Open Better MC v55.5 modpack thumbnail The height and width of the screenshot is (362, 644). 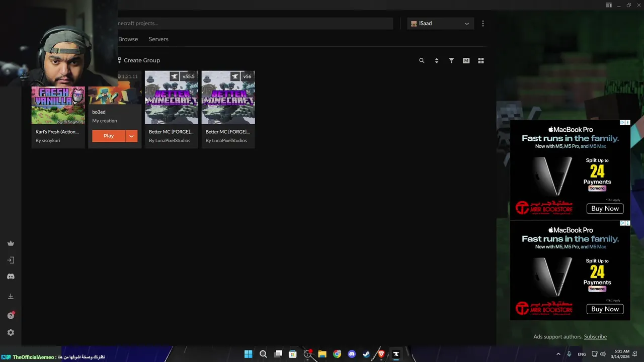(x=172, y=98)
